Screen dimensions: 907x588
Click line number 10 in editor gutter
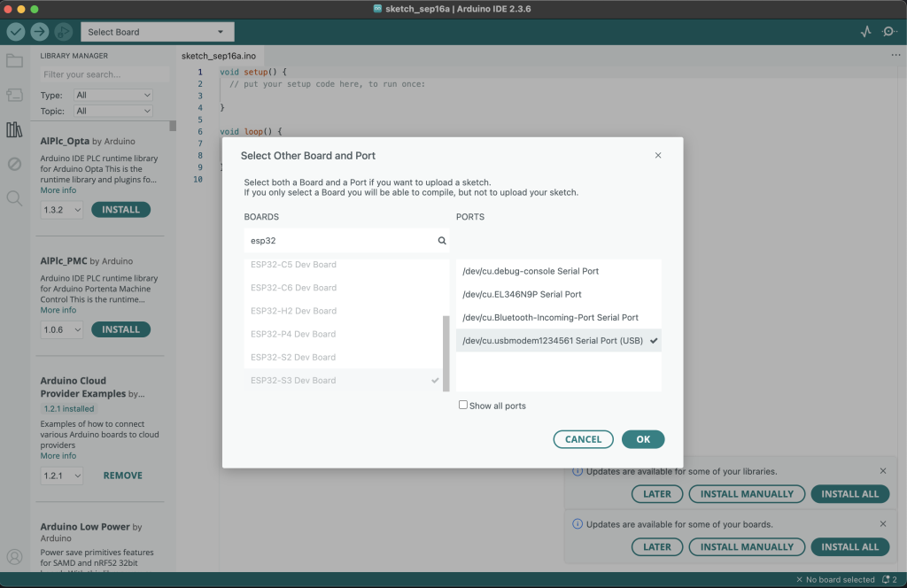tap(198, 179)
